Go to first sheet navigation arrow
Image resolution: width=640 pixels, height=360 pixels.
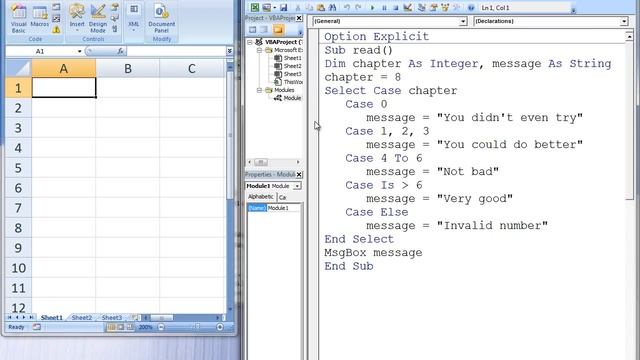[9, 317]
